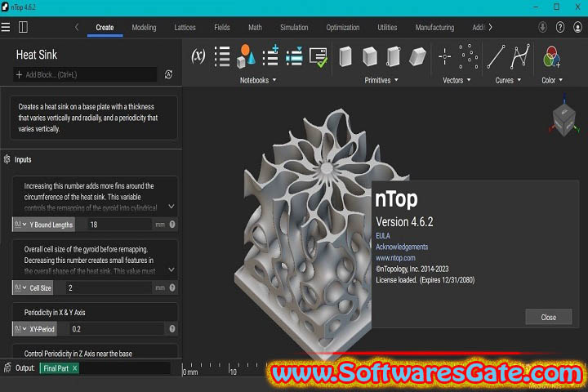
Task: Expand the fins description chevron
Action: (171, 207)
